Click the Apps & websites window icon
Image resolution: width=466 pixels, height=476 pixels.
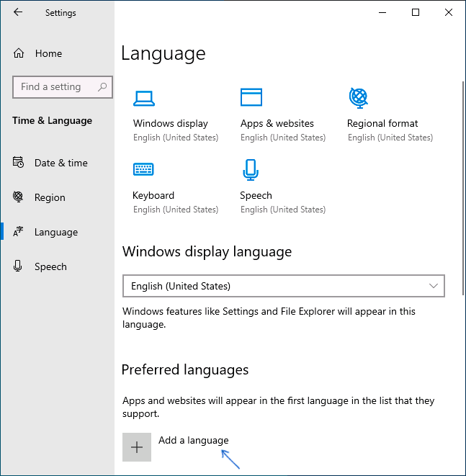click(251, 97)
